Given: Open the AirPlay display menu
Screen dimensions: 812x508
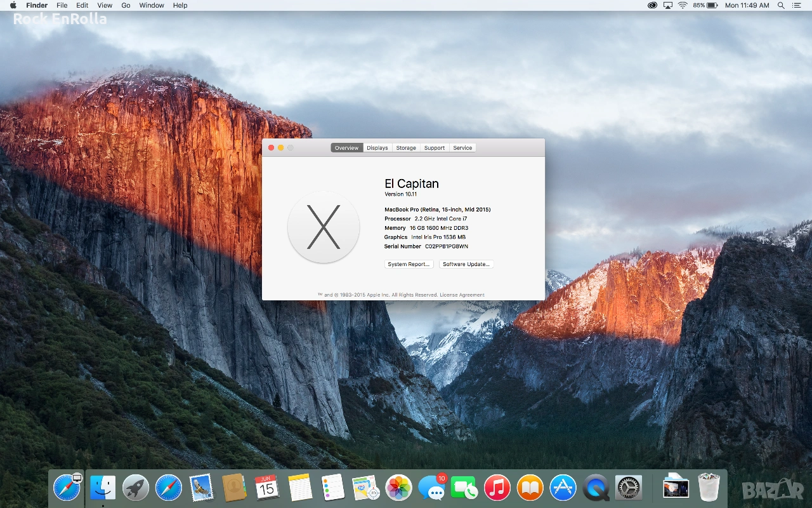Looking at the screenshot, I should (x=667, y=5).
